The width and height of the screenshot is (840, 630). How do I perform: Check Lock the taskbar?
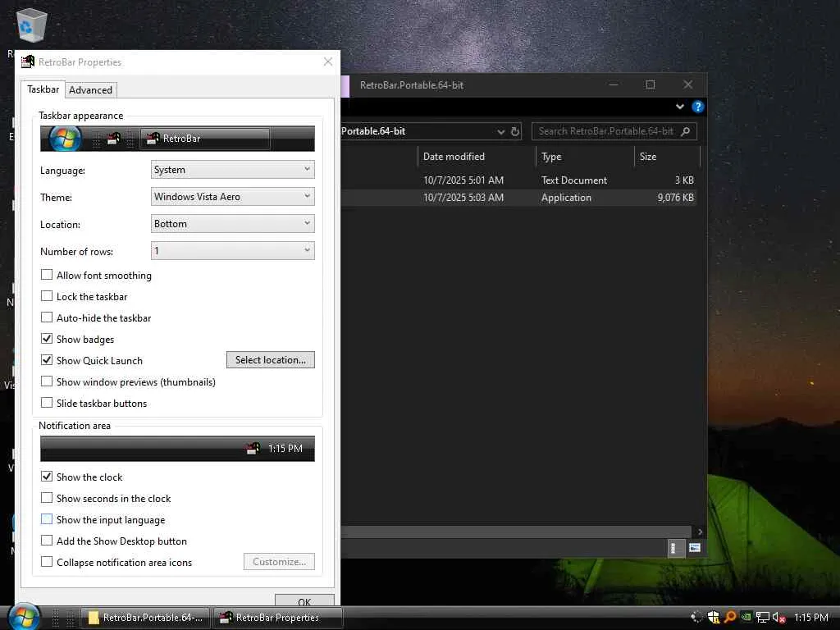(x=47, y=296)
